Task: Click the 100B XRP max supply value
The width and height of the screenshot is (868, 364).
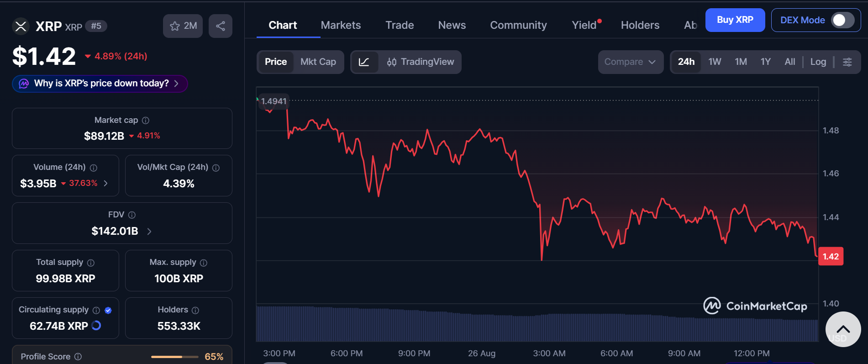Action: click(x=179, y=279)
